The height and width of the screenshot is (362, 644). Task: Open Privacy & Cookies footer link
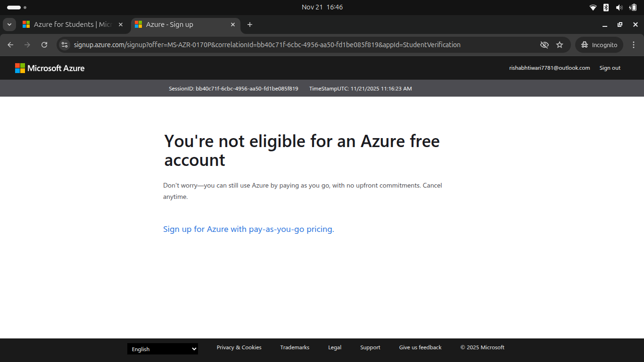click(x=239, y=347)
